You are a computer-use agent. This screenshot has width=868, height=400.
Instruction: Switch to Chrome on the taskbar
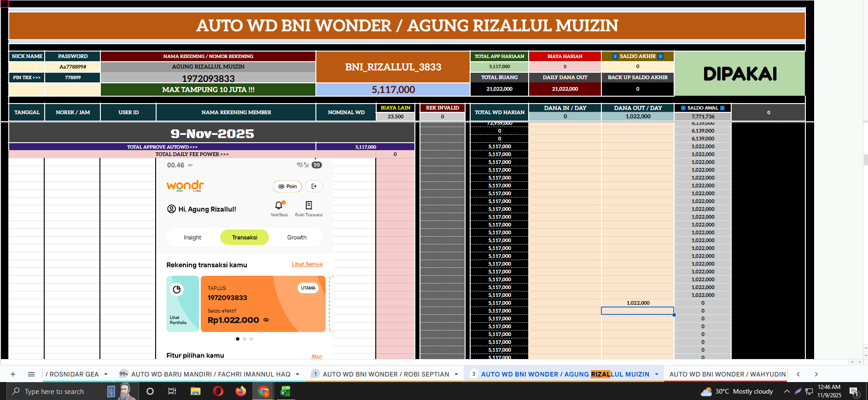263,391
